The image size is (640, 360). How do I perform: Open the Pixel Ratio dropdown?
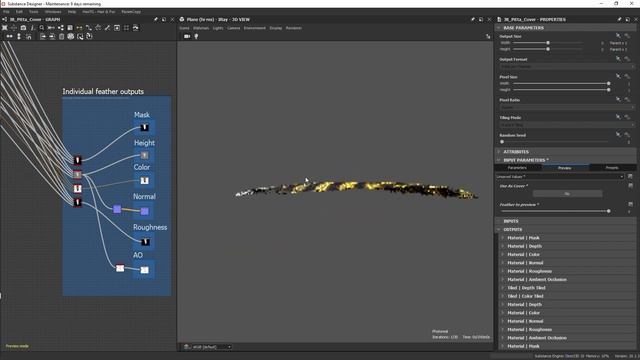[567, 107]
